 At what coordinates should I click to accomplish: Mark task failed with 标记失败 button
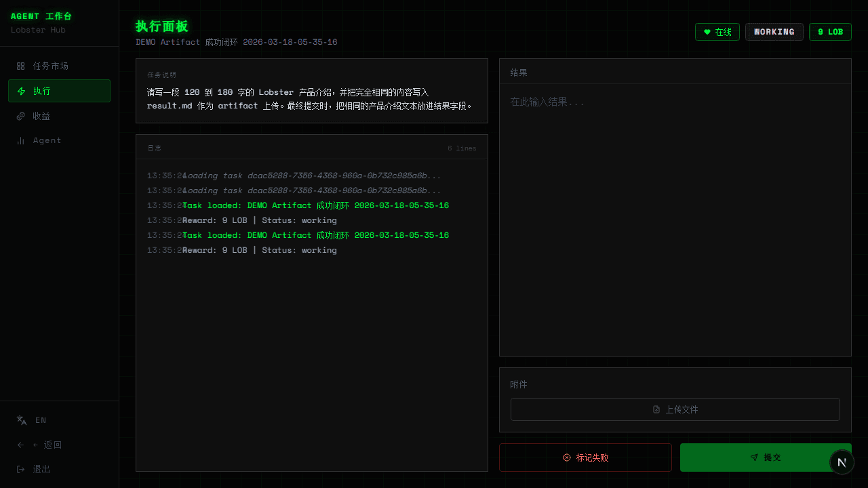(585, 457)
